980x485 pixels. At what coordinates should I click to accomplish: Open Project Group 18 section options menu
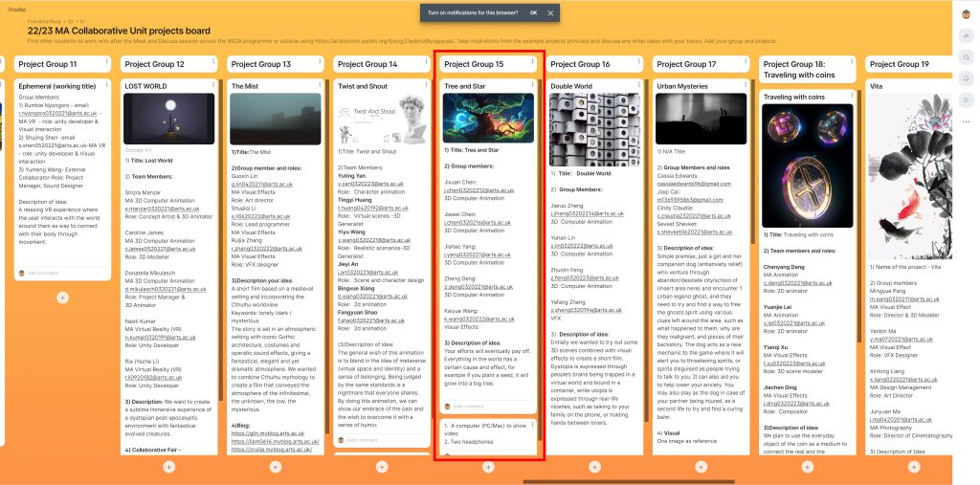click(x=852, y=62)
